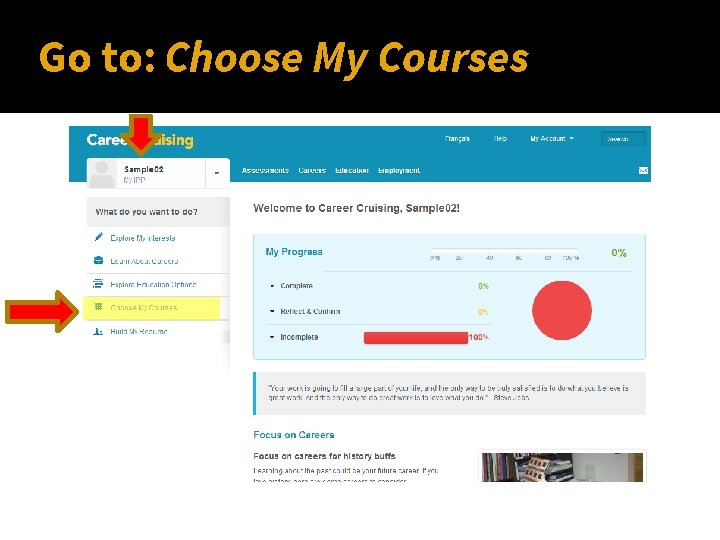
Task: Click the history buffs bookshelf thumbnail
Action: pos(562,467)
